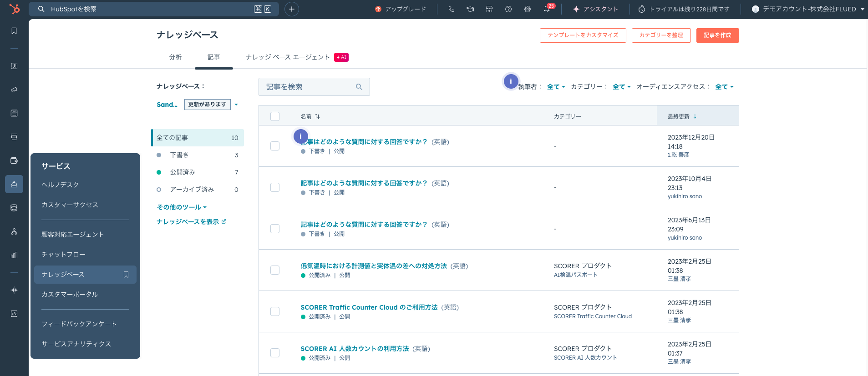This screenshot has width=868, height=376.
Task: Switch to the 分析 tab
Action: click(x=175, y=57)
